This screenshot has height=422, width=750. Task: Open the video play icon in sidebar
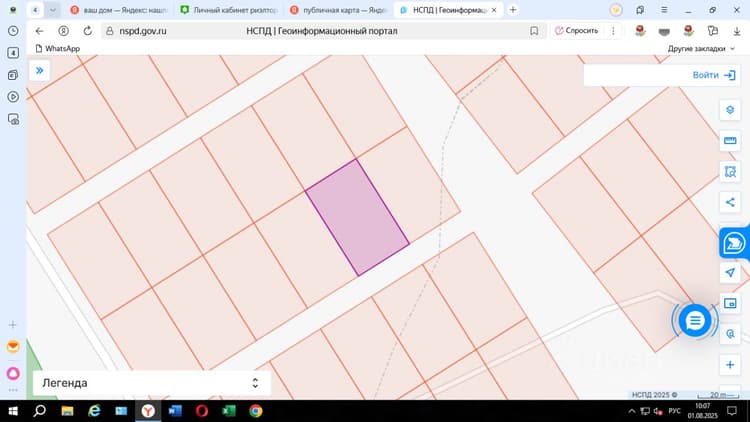pyautogui.click(x=13, y=97)
